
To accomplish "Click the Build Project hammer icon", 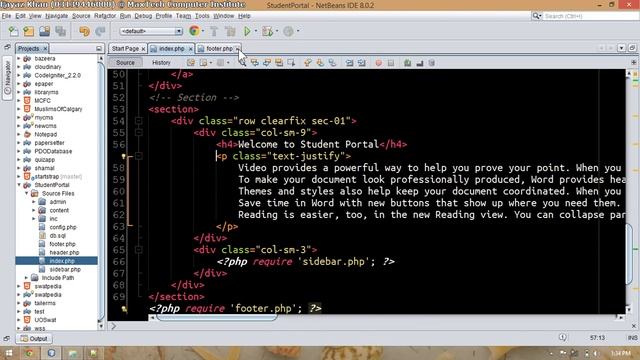I will [214, 31].
